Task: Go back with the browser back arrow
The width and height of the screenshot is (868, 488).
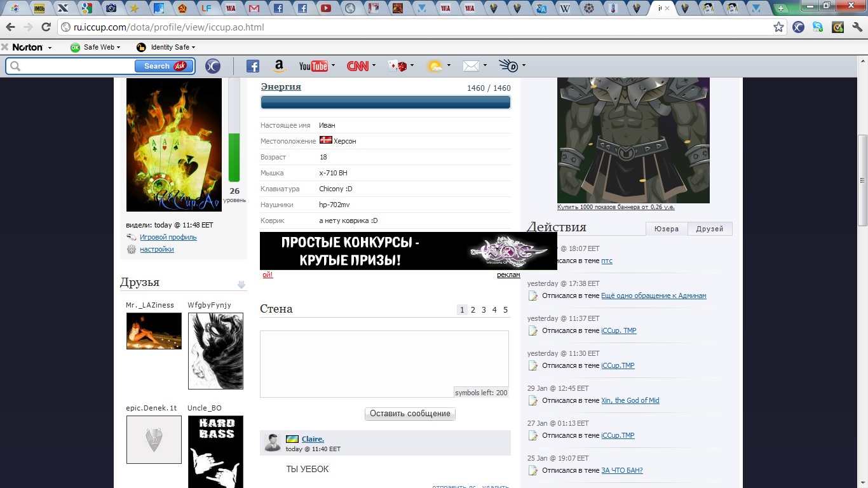Action: (x=10, y=27)
